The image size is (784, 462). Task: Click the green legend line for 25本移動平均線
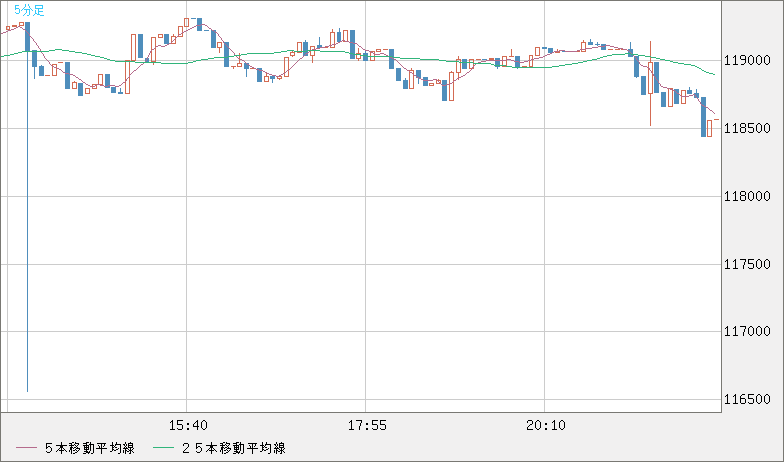tap(164, 448)
